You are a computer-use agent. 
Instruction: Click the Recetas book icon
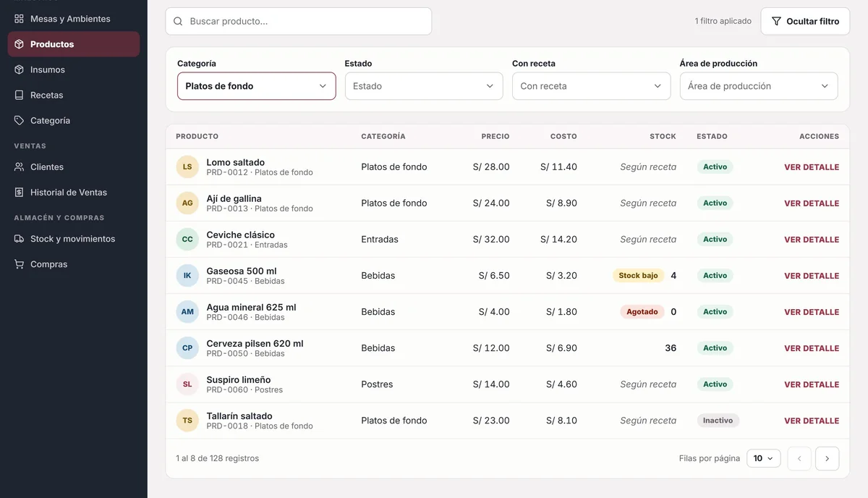(19, 95)
